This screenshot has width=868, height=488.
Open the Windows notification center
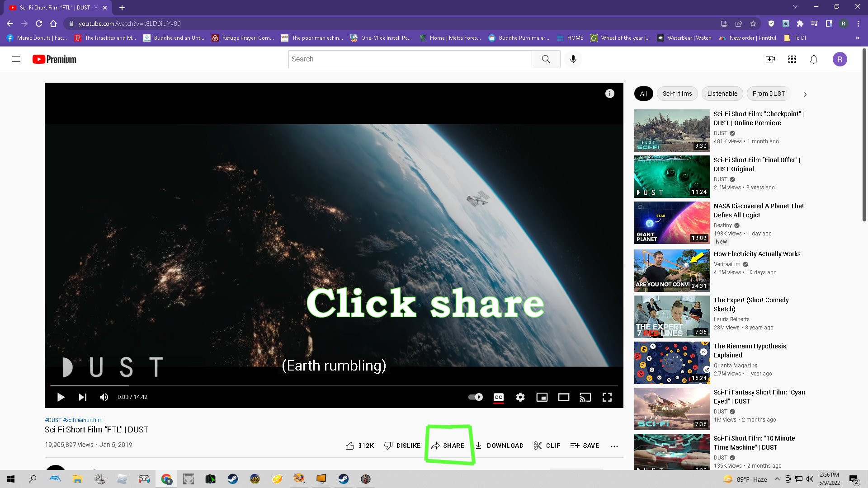[x=854, y=479]
